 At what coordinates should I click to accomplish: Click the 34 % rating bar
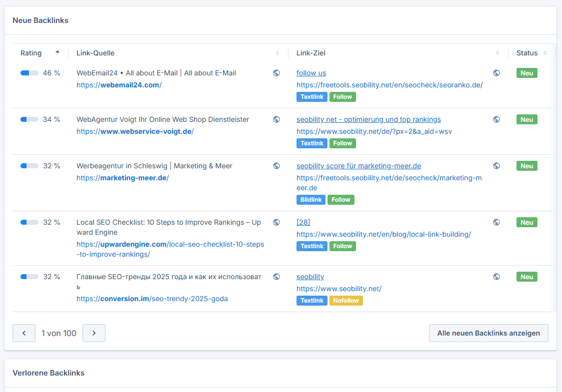pos(29,119)
